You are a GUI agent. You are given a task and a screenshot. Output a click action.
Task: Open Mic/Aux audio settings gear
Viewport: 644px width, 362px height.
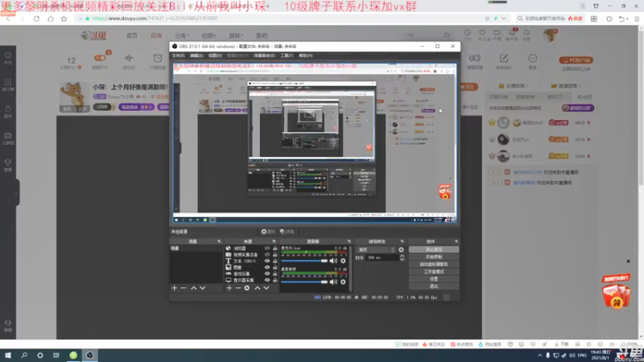[x=343, y=261]
